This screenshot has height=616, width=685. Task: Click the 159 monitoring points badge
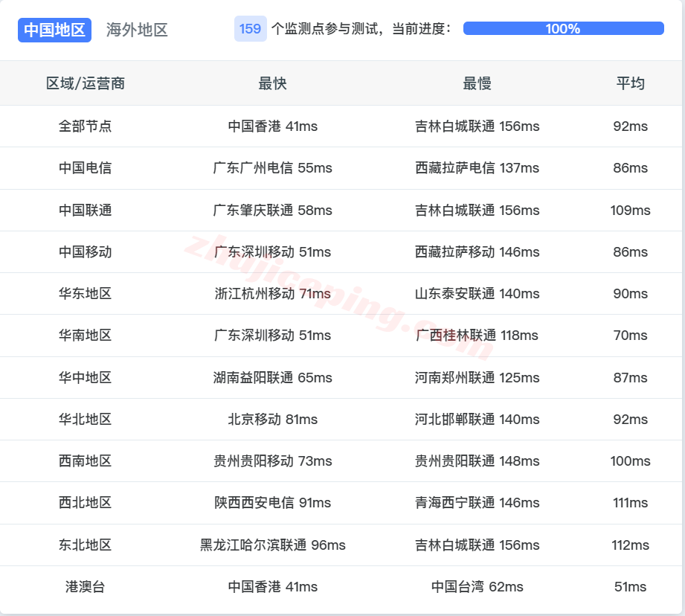[x=250, y=28]
